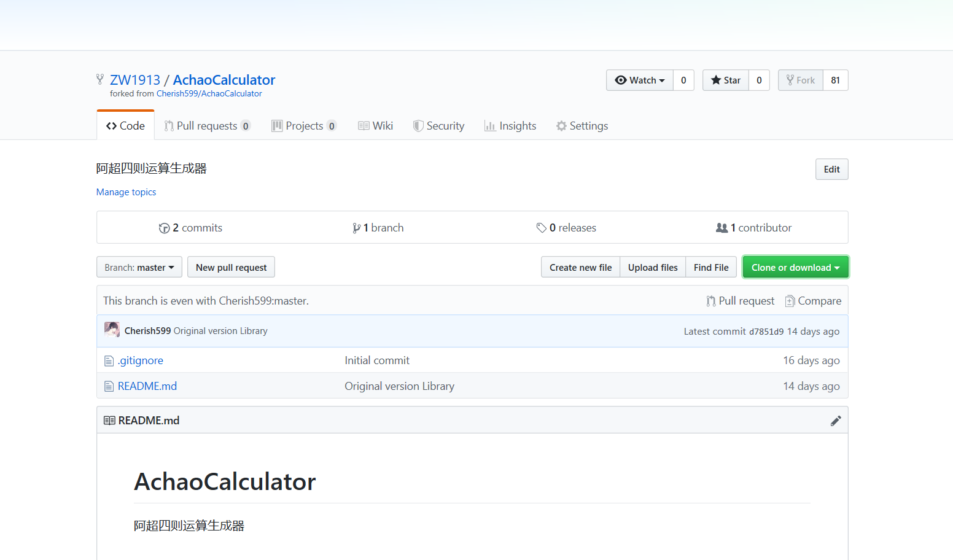The width and height of the screenshot is (953, 560).
Task: Click the gear icon on Settings tab
Action: 561,126
